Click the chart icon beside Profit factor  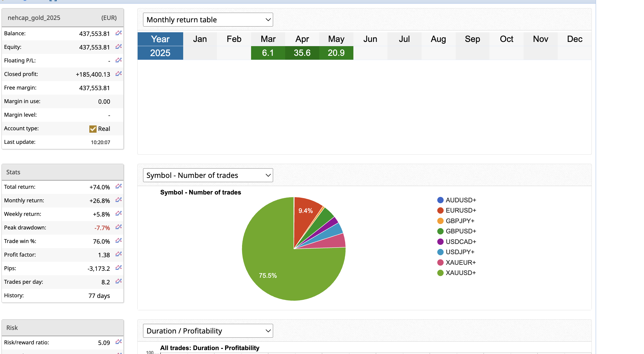tap(119, 254)
